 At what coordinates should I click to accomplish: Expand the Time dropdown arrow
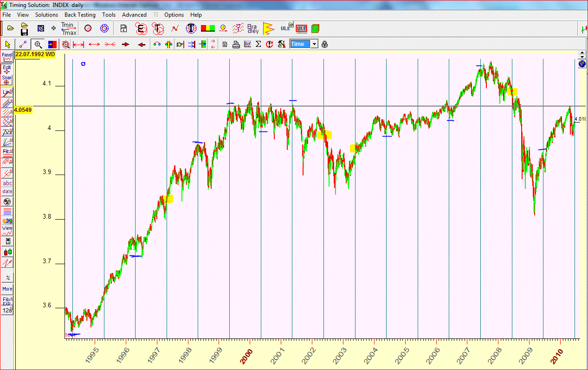pyautogui.click(x=314, y=44)
